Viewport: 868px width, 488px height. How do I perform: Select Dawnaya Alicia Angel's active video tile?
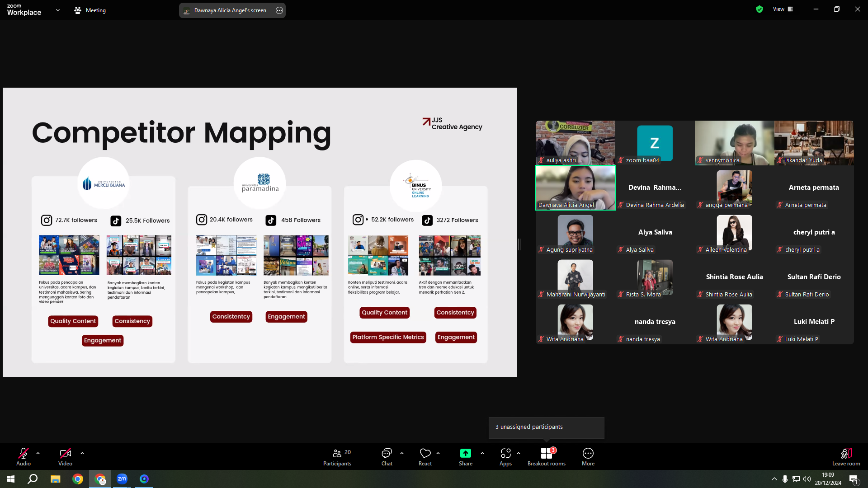point(576,188)
